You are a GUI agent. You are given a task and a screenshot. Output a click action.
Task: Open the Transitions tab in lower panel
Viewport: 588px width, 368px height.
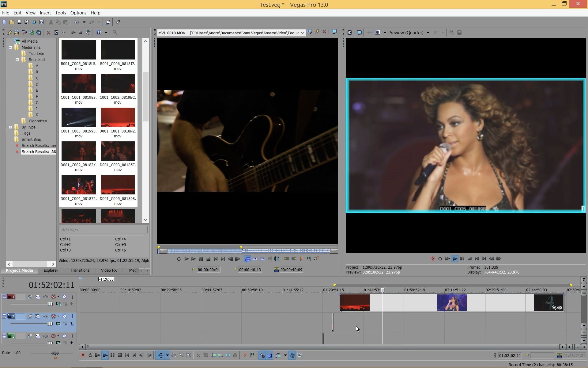80,270
